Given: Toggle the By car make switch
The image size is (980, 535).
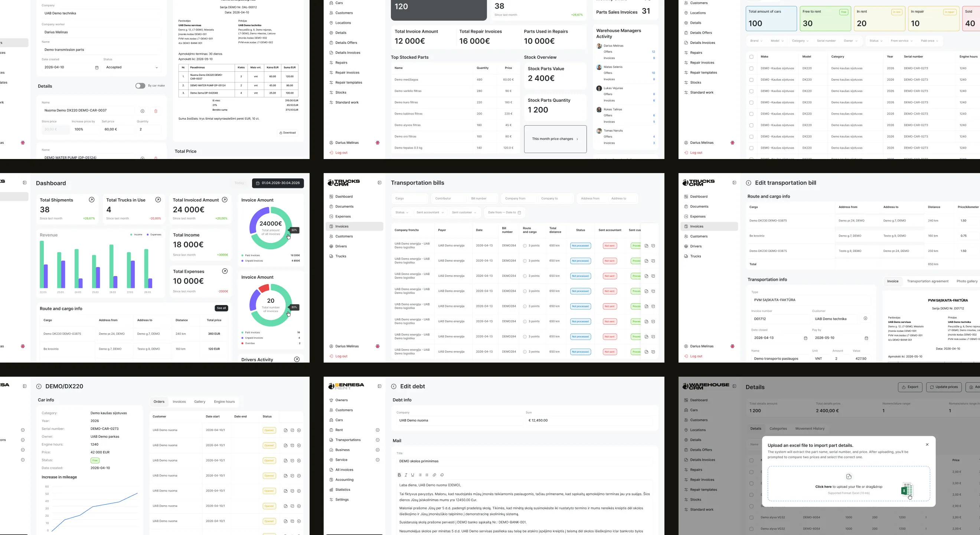Looking at the screenshot, I should point(140,86).
